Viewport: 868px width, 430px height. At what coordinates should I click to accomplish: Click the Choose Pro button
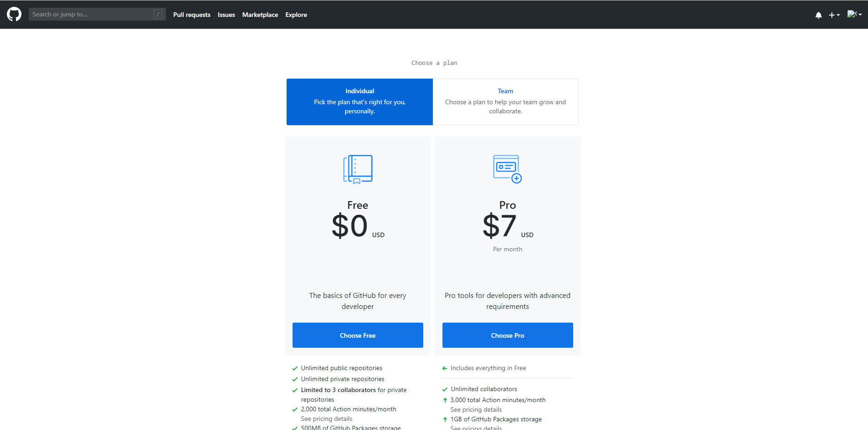click(x=508, y=335)
